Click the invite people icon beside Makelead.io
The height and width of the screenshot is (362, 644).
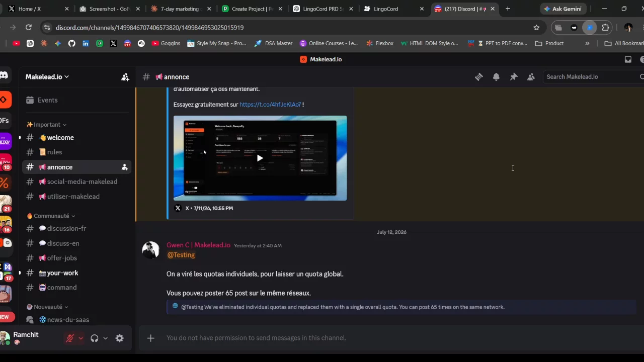[x=125, y=77]
